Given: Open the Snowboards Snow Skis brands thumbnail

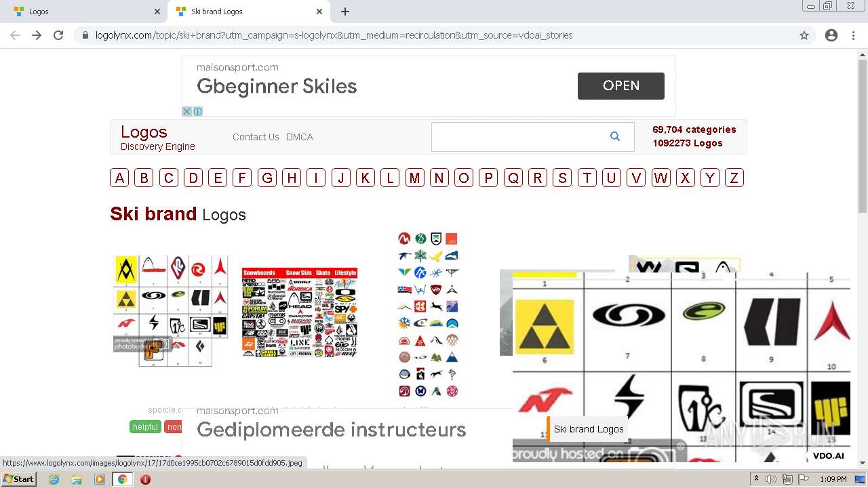Looking at the screenshot, I should [300, 312].
